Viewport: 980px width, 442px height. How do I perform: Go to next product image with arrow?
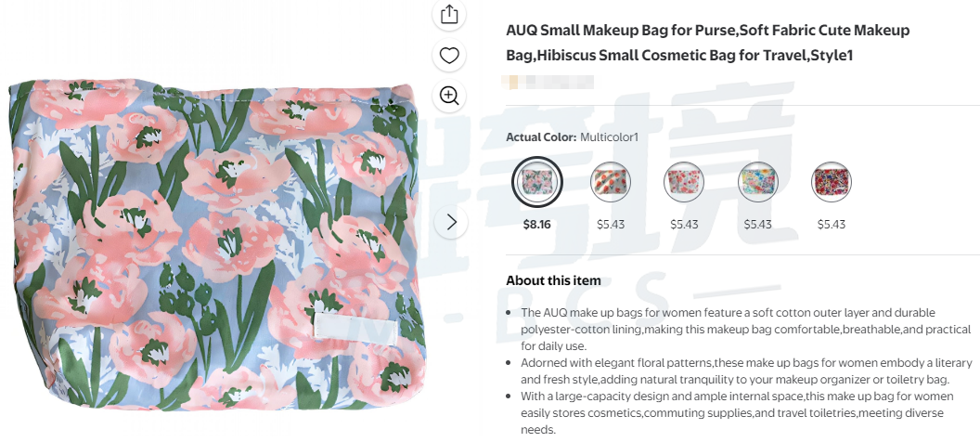[451, 222]
